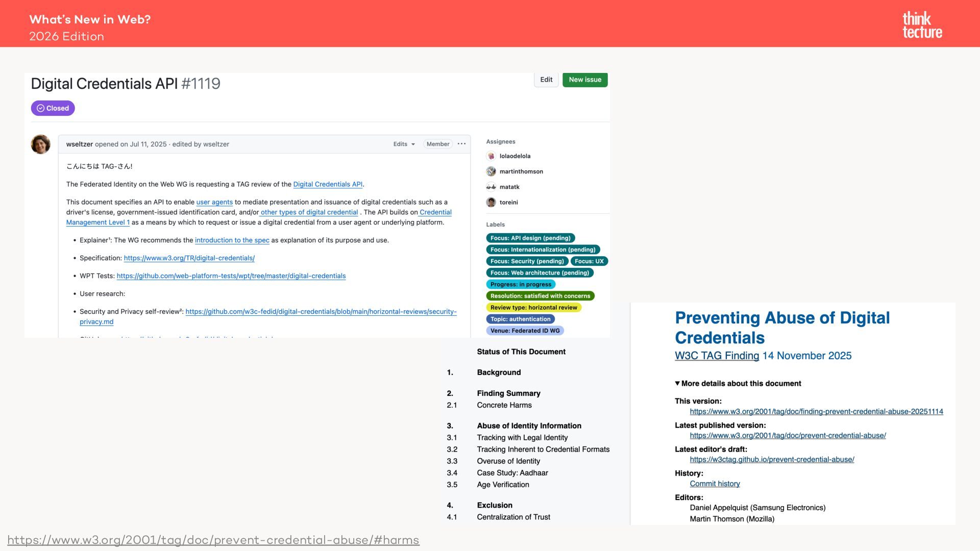Go to Concrete Harms contents entry

(x=504, y=405)
